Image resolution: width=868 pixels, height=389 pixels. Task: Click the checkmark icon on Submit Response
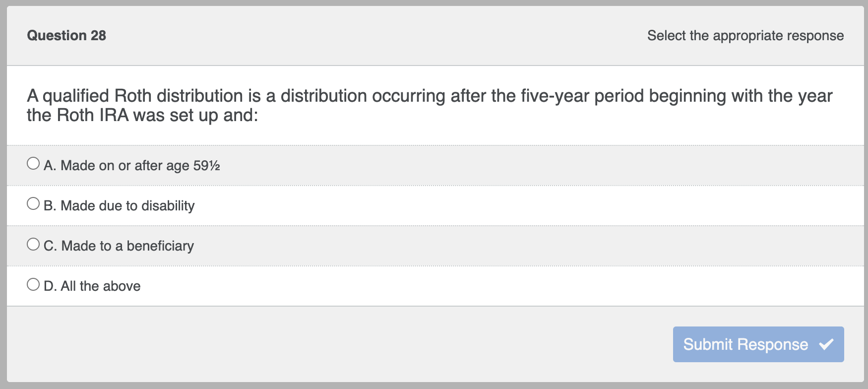pos(826,344)
